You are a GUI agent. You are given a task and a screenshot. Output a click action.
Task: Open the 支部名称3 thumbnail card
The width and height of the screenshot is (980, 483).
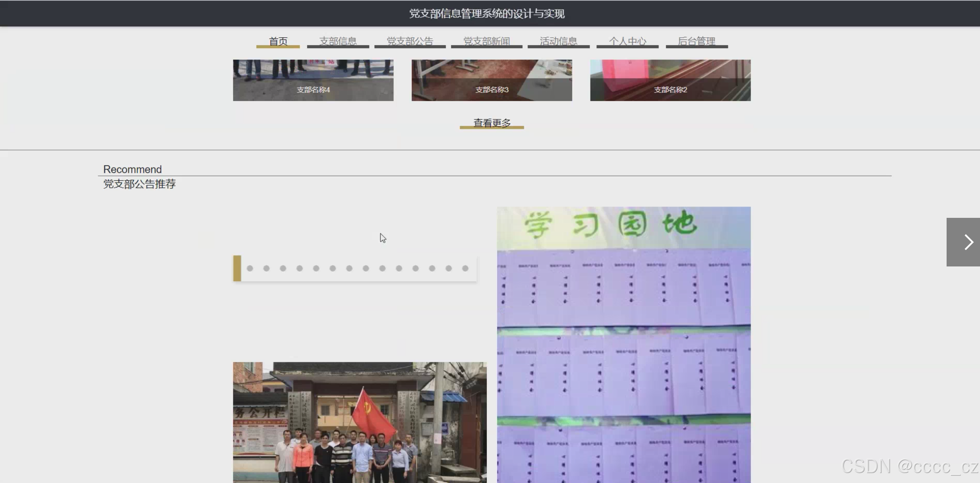(492, 80)
